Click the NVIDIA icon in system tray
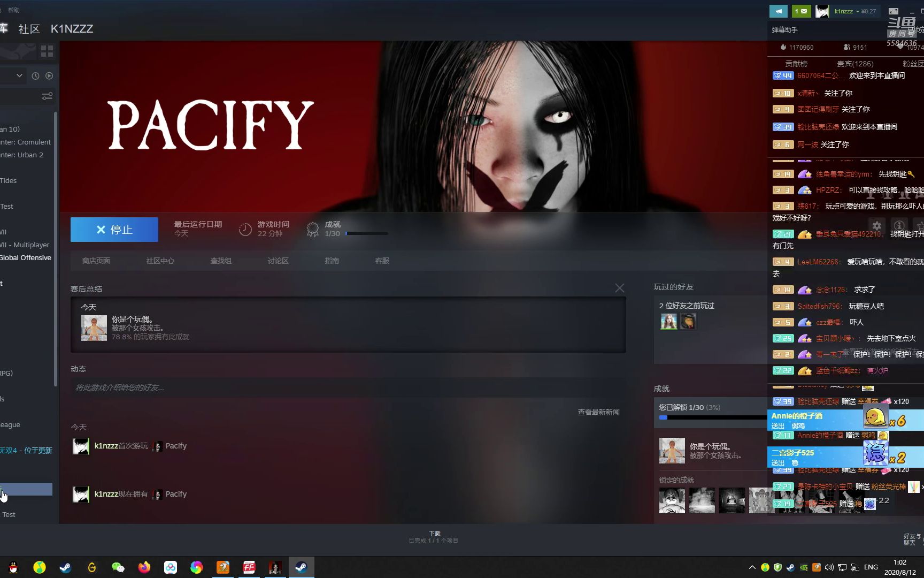The image size is (924, 578). 804,567
